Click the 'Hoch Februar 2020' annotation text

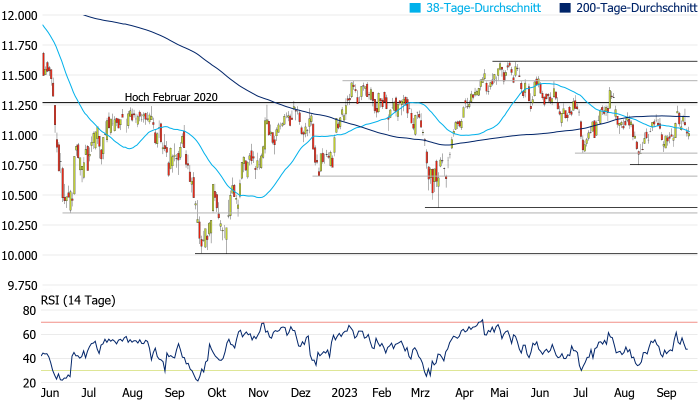click(x=171, y=97)
